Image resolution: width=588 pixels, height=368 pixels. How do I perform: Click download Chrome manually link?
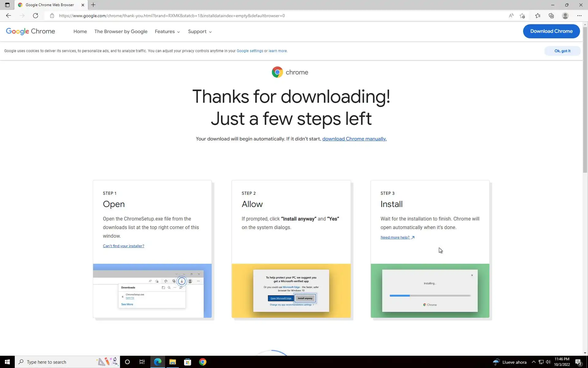(354, 139)
